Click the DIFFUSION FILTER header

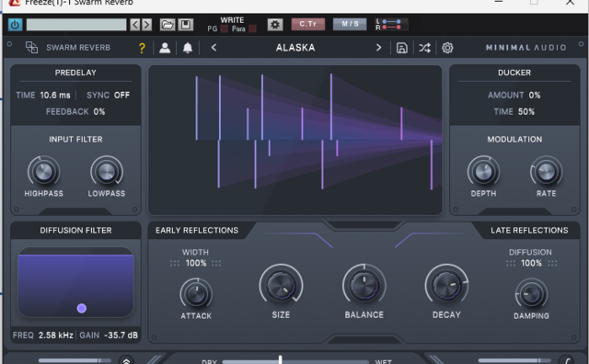coord(75,231)
